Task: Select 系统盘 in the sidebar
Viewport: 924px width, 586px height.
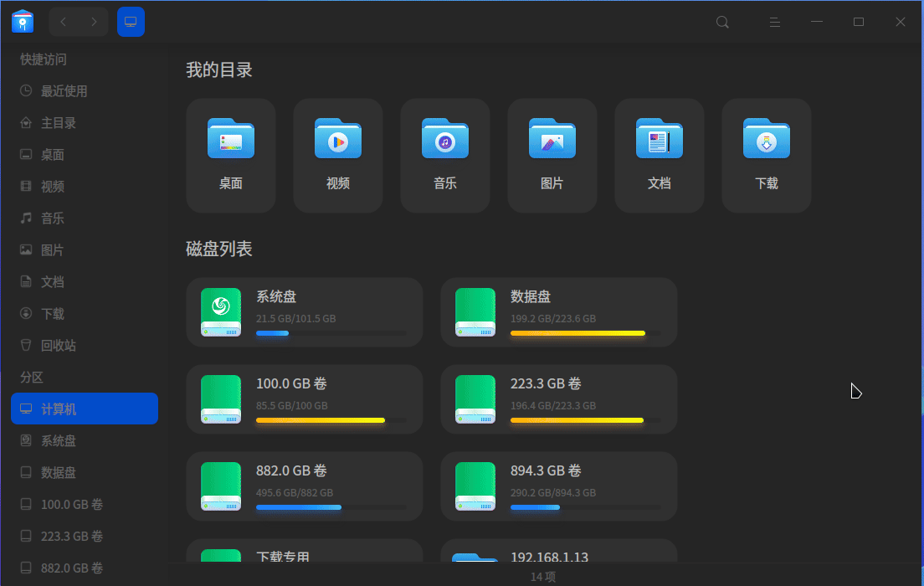Action: point(85,440)
